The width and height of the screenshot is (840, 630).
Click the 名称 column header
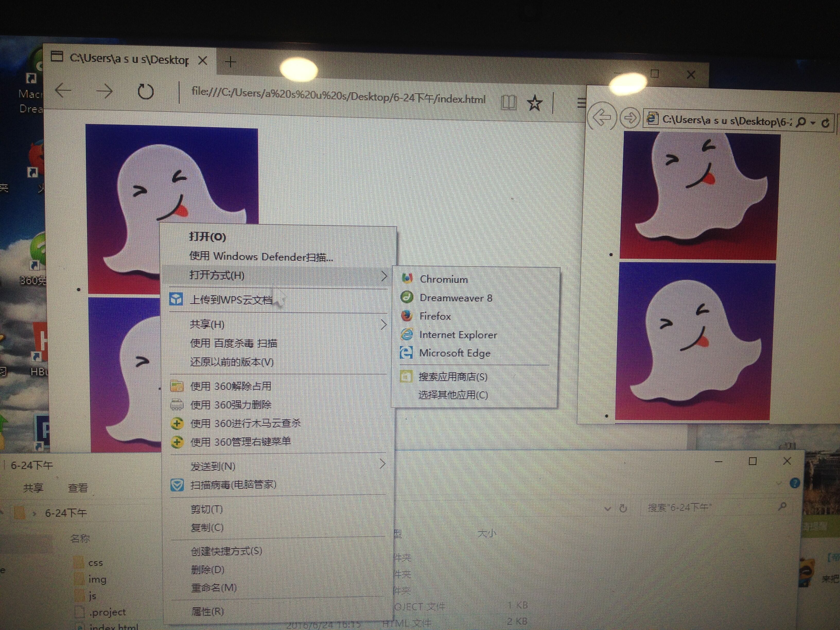[80, 538]
